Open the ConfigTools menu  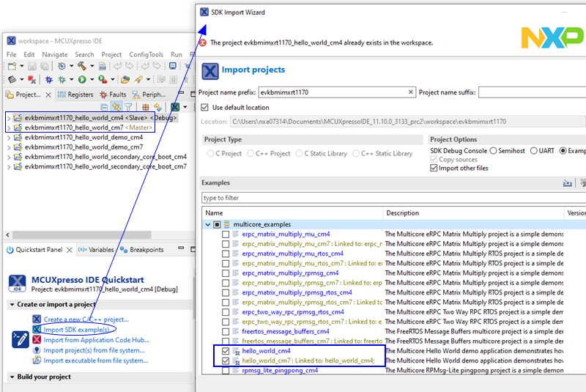pyautogui.click(x=146, y=54)
